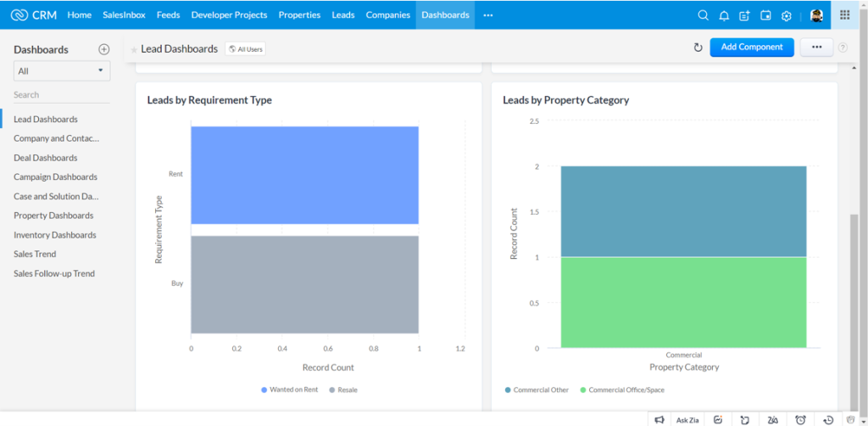Screen dimensions: 868x426
Task: Click the green Commercial Office/Space bar segment
Action: [x=683, y=302]
